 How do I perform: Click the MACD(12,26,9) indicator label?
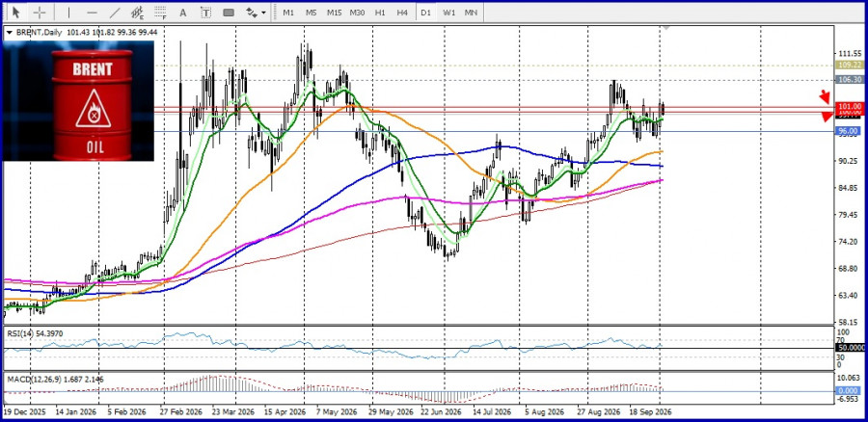54,380
